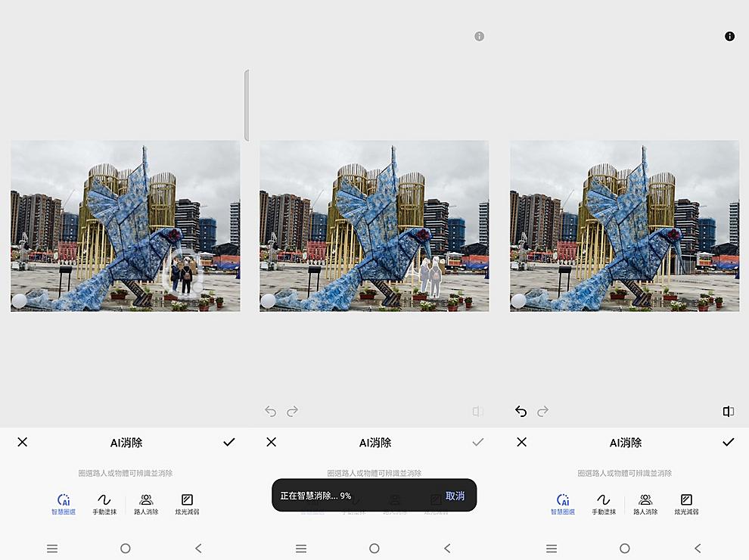Select 手動塗抹 brush tool in left screen
The height and width of the screenshot is (560, 749).
point(104,504)
